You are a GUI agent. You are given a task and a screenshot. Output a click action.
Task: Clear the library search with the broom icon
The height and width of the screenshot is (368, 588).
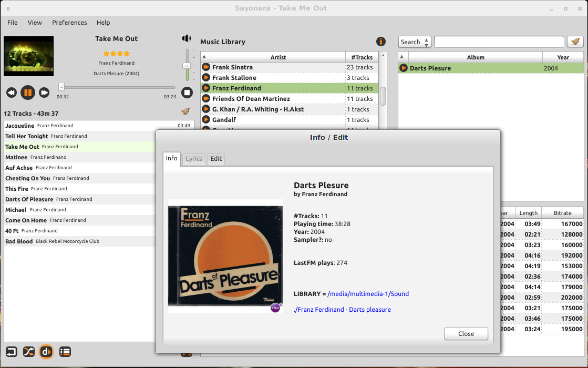pos(575,42)
